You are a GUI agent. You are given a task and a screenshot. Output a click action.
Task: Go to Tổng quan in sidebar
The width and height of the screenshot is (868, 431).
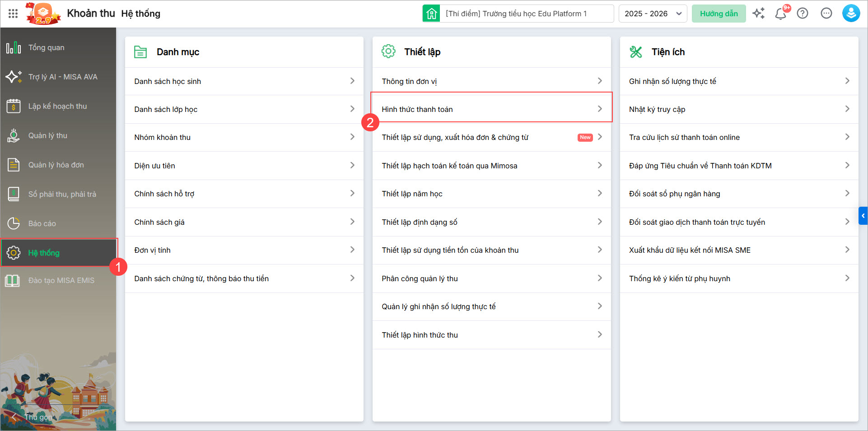[x=46, y=47]
